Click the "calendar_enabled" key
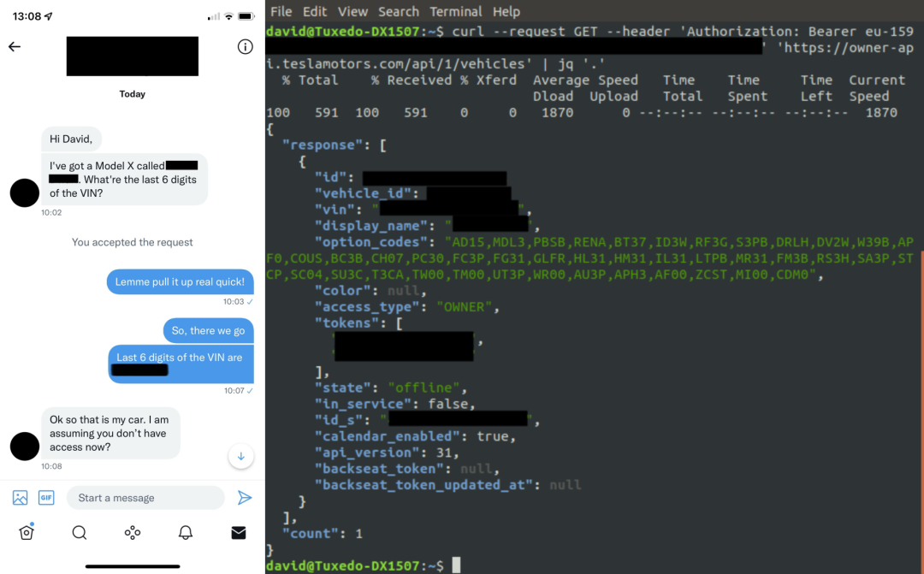924x574 pixels. tap(388, 436)
